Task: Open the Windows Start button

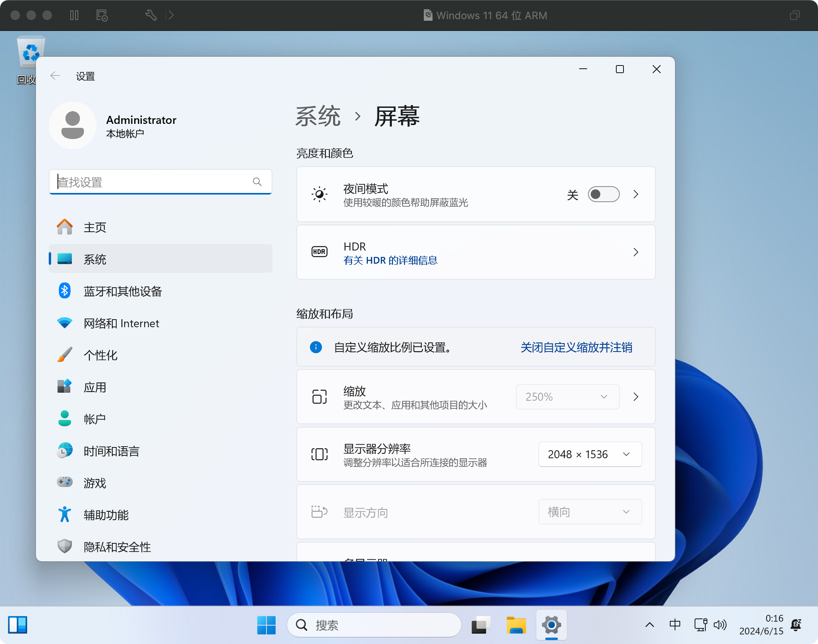Action: (x=266, y=625)
